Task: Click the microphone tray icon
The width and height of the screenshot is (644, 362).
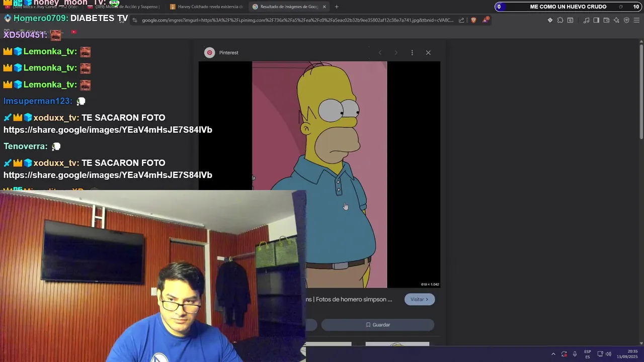Action: point(575,354)
